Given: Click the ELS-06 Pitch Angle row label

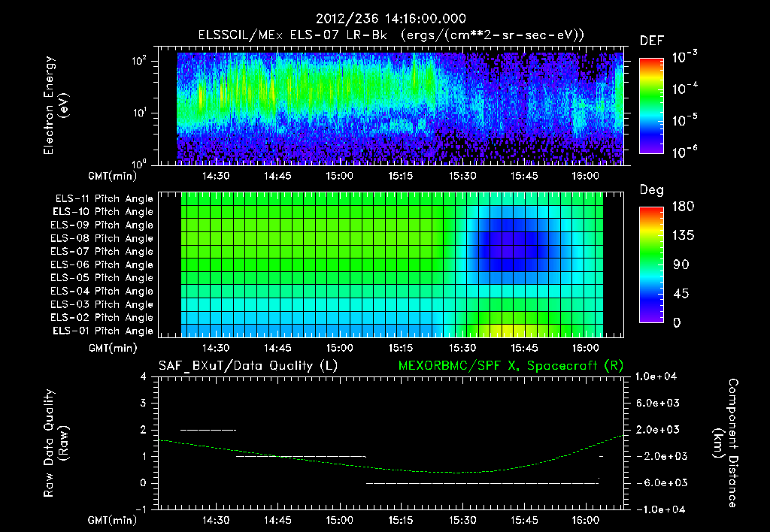Looking at the screenshot, I should [x=102, y=265].
